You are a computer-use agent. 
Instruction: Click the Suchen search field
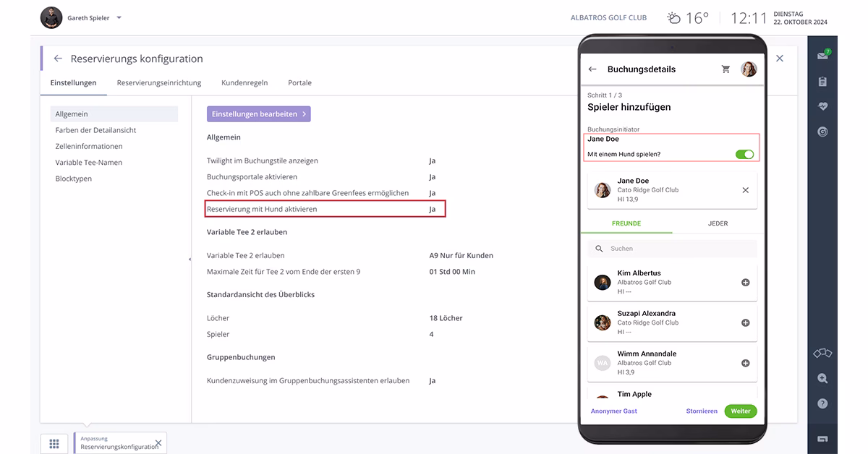click(x=673, y=249)
